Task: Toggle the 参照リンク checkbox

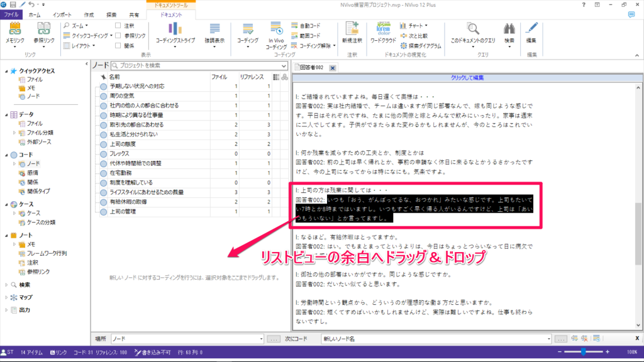Action: 118,36
